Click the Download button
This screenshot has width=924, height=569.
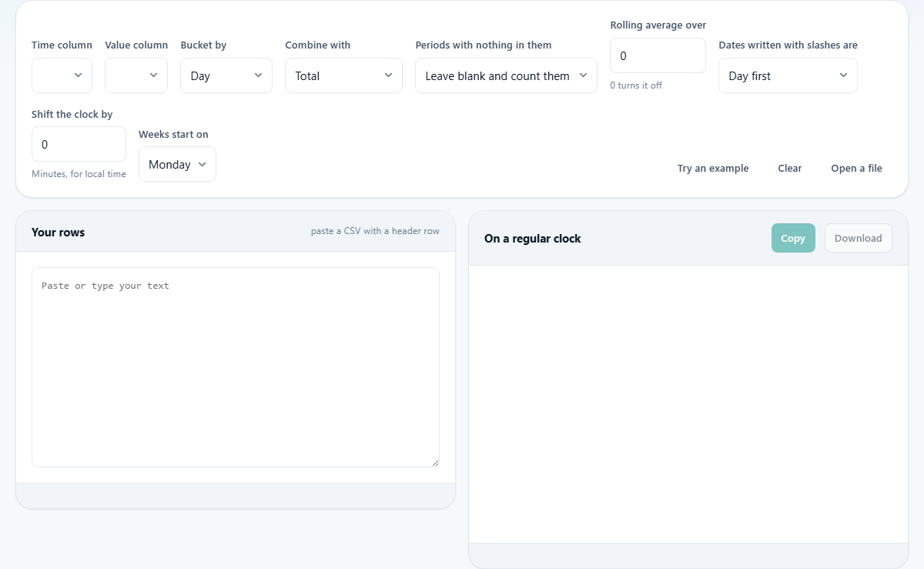click(859, 238)
